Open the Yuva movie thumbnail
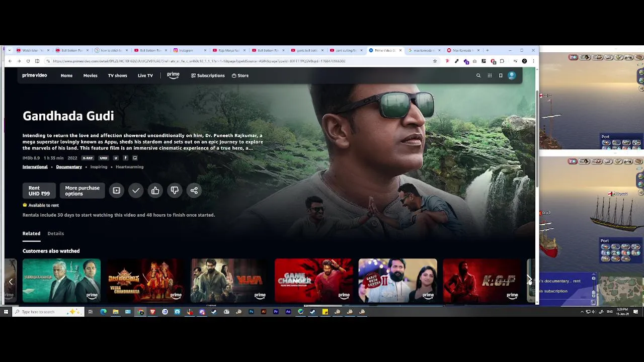 (x=230, y=281)
